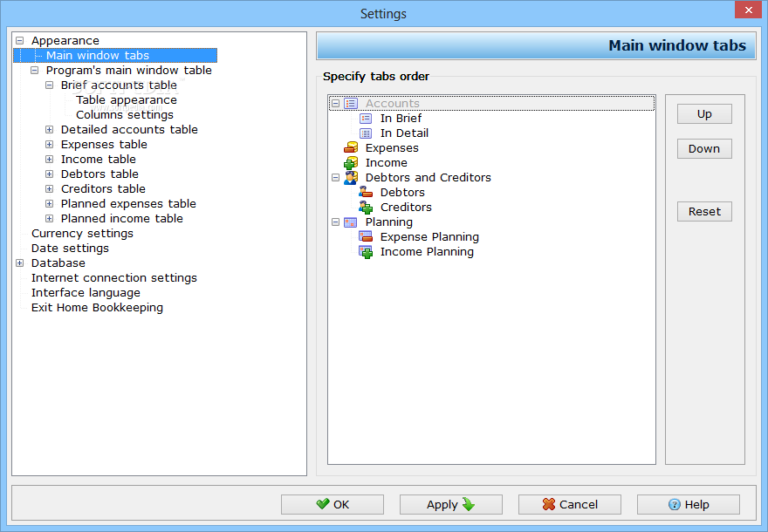Select Appearance label in tree
This screenshot has width=768, height=532.
(65, 41)
